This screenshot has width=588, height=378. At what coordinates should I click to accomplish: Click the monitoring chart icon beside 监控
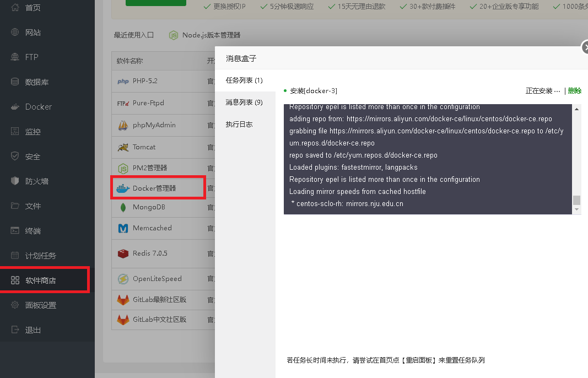15,132
